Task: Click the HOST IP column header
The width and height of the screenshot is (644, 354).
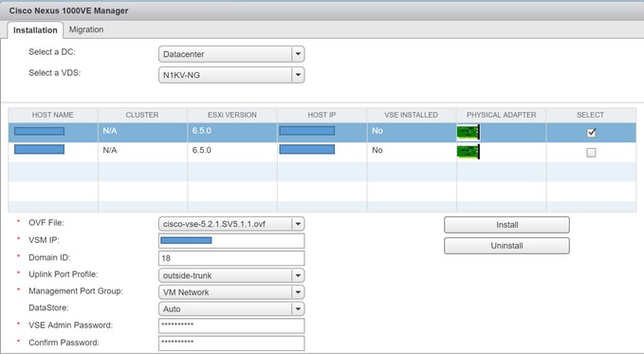Action: (x=322, y=115)
